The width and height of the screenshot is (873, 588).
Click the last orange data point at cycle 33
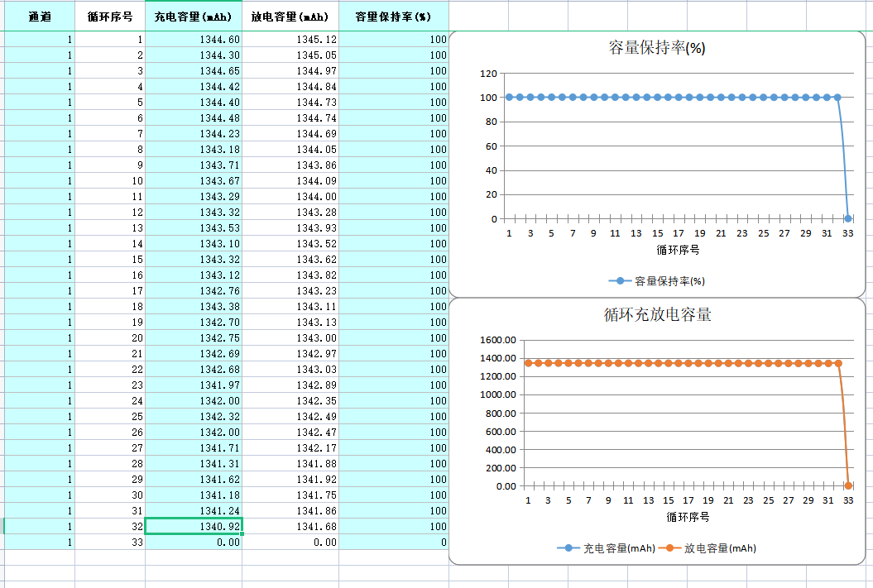[848, 485]
